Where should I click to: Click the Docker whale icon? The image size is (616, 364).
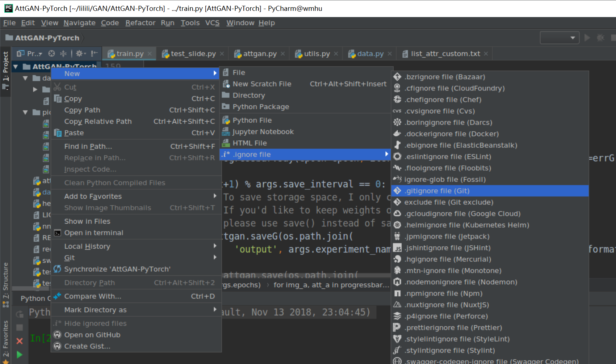(397, 134)
